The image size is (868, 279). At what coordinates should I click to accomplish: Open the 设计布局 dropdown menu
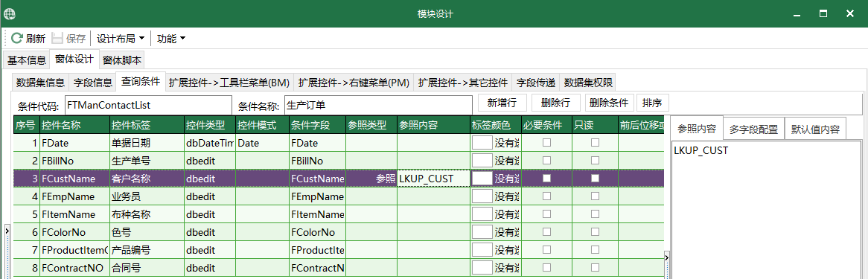point(120,38)
